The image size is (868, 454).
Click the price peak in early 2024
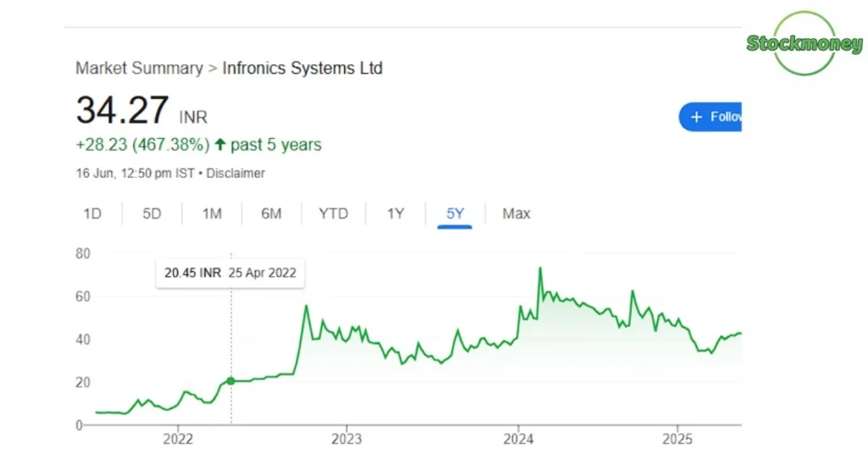tap(540, 269)
